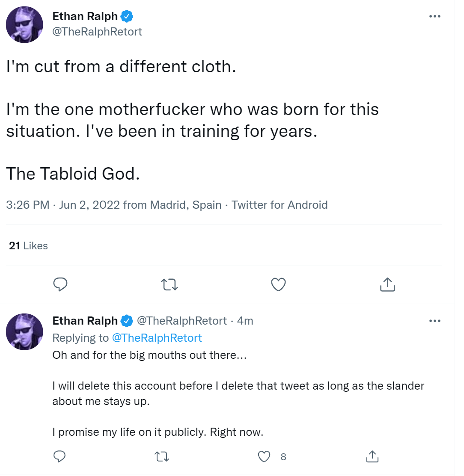This screenshot has height=476, width=464.
Task: Retweet the main 'different cloth' tweet
Action: 169,285
